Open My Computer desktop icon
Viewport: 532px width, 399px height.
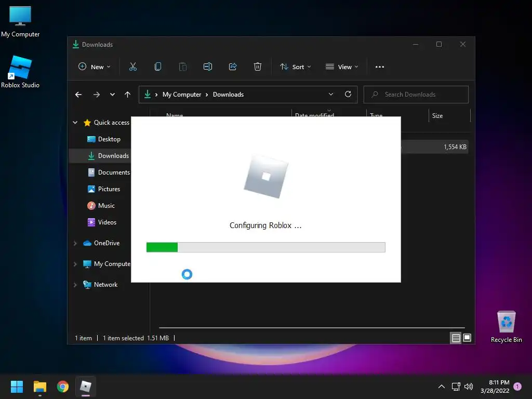(20, 21)
